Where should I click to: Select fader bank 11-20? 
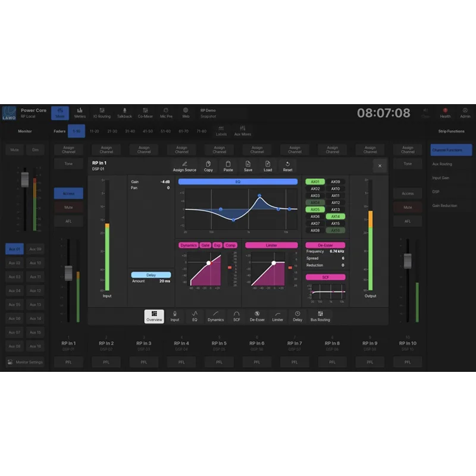pyautogui.click(x=95, y=131)
